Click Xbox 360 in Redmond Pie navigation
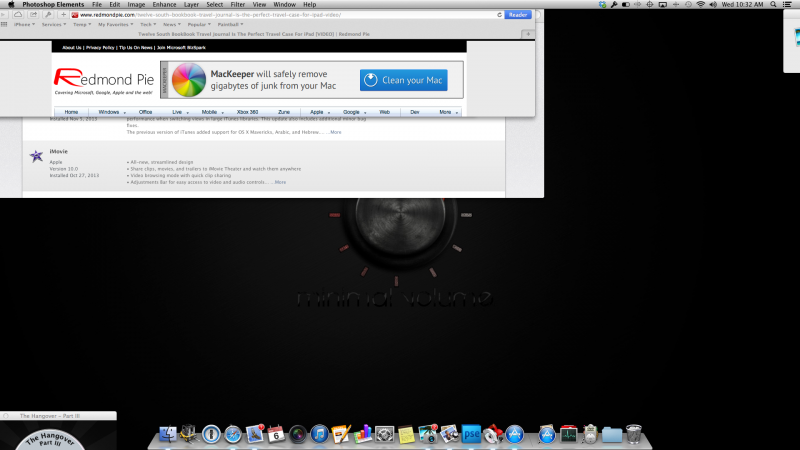The height and width of the screenshot is (450, 800). tap(247, 112)
